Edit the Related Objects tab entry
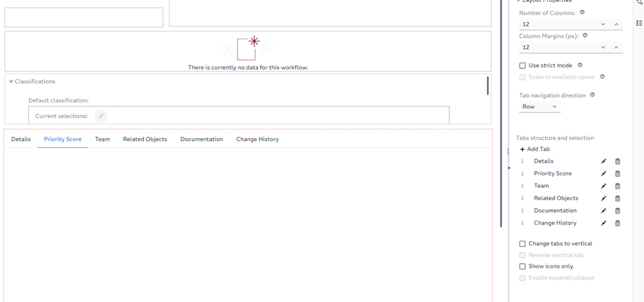 603,199
